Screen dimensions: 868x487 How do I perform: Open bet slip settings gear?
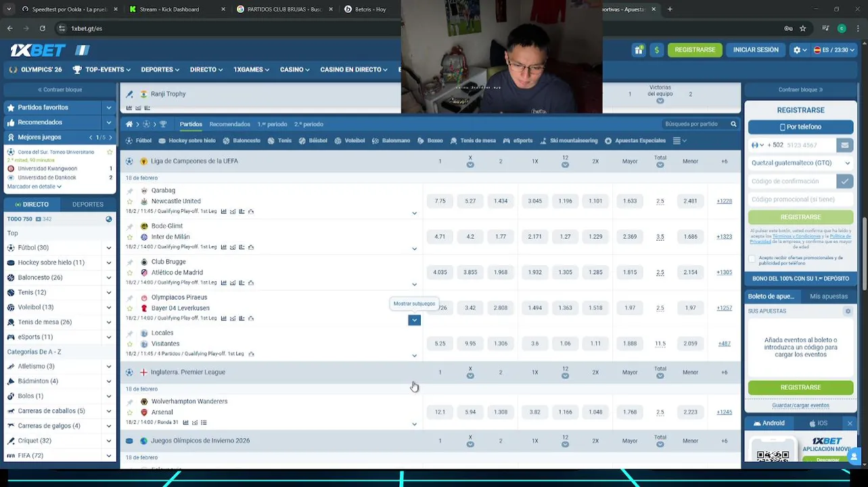pos(848,311)
